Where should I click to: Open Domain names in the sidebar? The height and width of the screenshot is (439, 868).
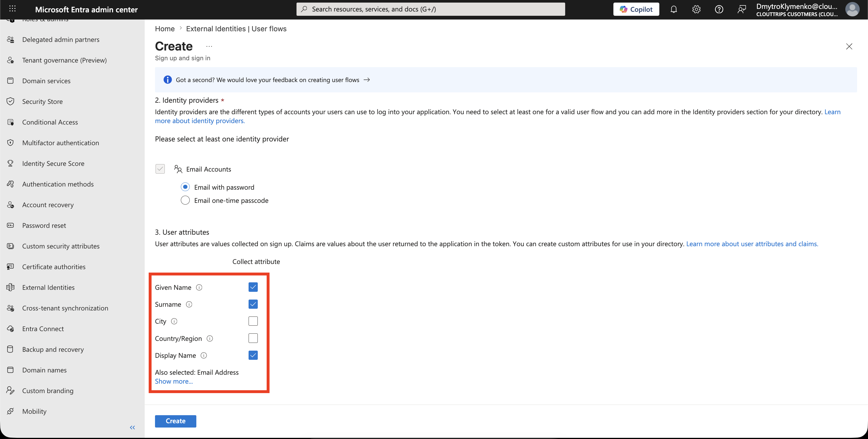(x=44, y=370)
